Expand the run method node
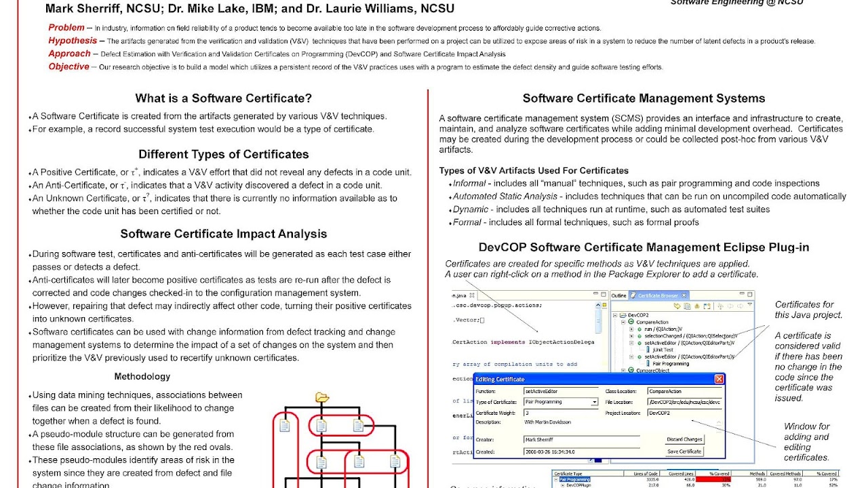 631,329
